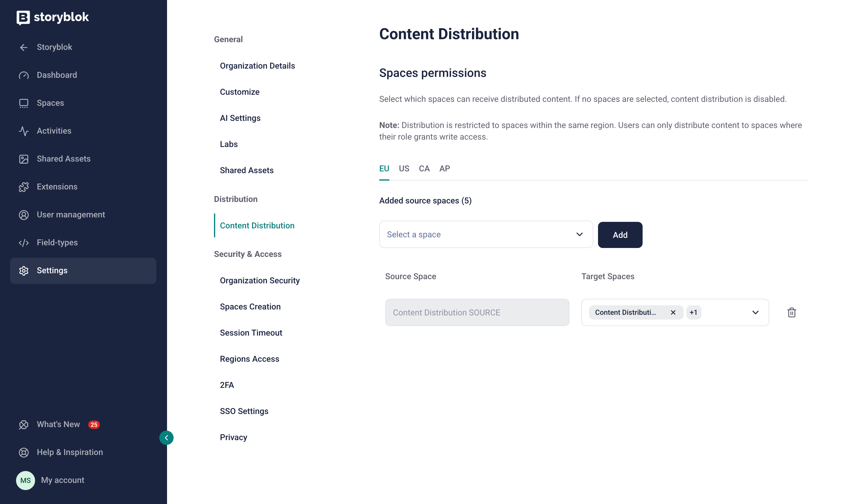Image resolution: width=856 pixels, height=504 pixels.
Task: Click the back arrow next to Storyblok
Action: click(x=24, y=47)
